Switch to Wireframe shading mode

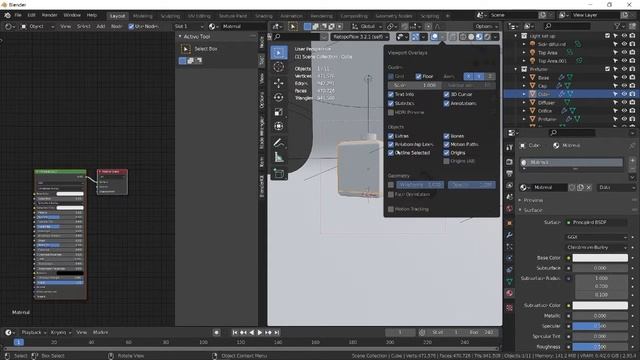point(463,37)
